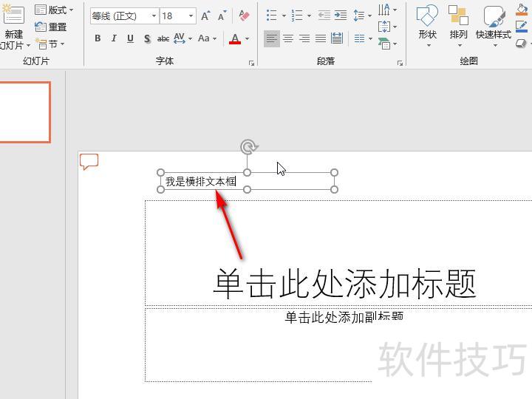Open the line spacing icon menu
Screen dimensions: 532x399
(362, 16)
